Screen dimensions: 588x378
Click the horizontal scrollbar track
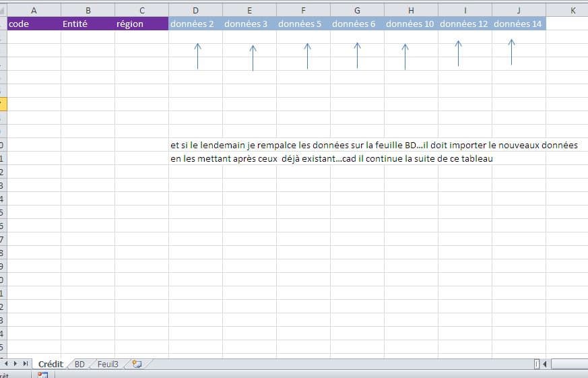point(569,364)
